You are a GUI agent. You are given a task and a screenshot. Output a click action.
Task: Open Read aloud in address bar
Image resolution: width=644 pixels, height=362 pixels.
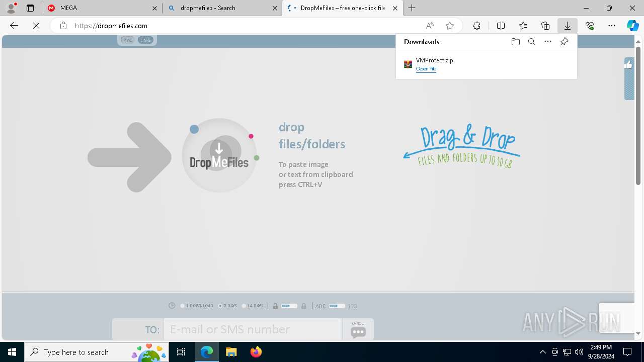pos(430,26)
